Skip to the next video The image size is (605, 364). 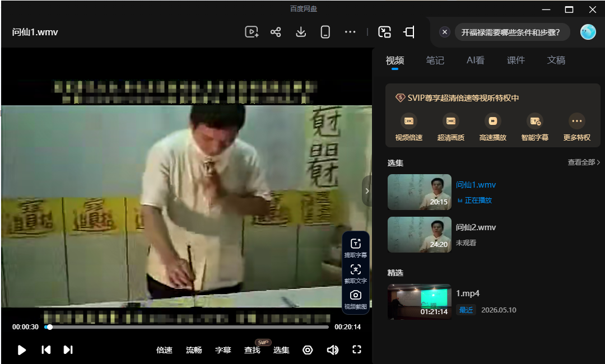(68, 350)
